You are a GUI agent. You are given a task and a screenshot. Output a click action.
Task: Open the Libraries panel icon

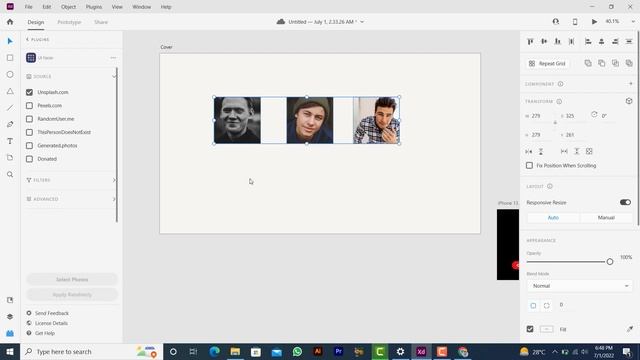coord(10,300)
